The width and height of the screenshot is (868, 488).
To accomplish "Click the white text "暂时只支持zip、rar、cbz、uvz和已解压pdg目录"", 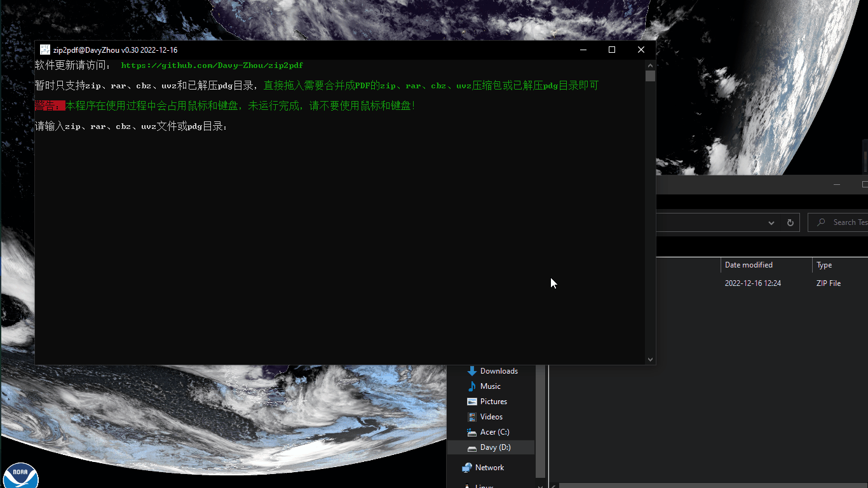I will [144, 85].
